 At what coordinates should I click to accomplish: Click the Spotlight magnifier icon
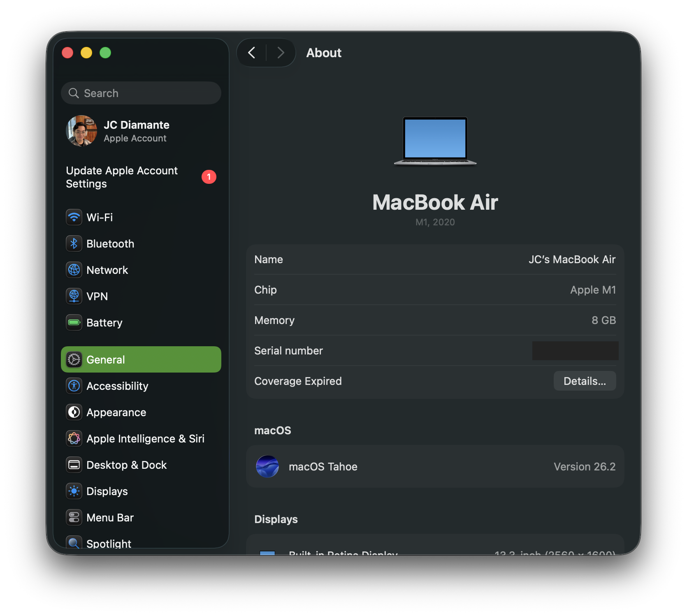click(74, 543)
